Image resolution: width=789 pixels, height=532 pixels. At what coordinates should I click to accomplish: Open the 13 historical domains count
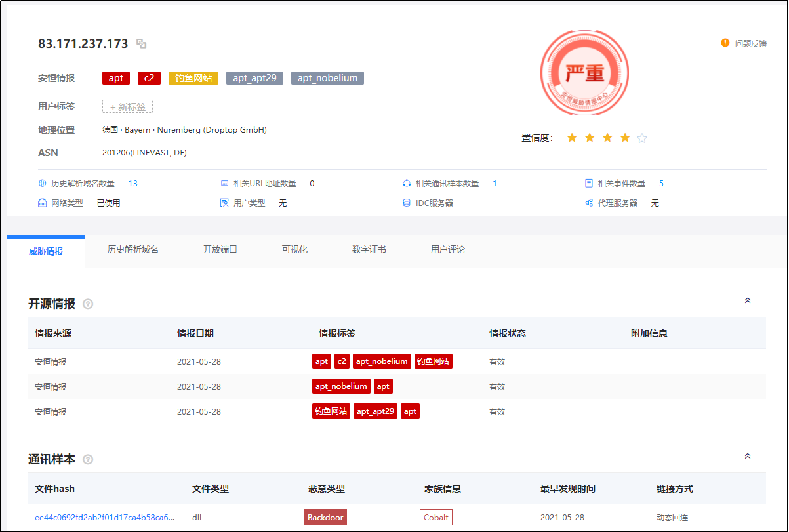(x=133, y=184)
